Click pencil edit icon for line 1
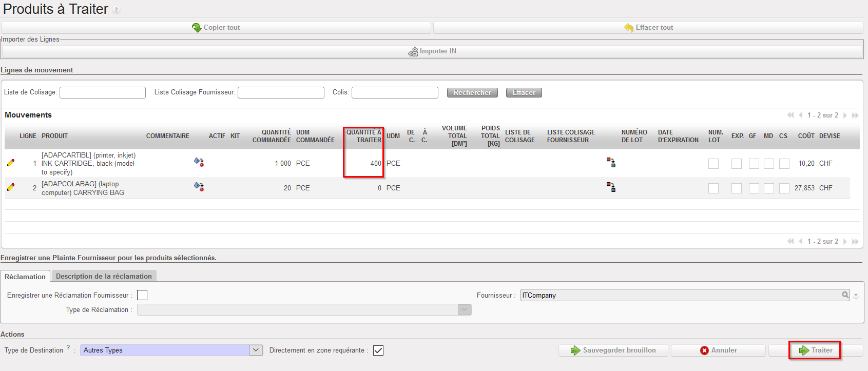This screenshot has height=371, width=868. click(x=11, y=163)
